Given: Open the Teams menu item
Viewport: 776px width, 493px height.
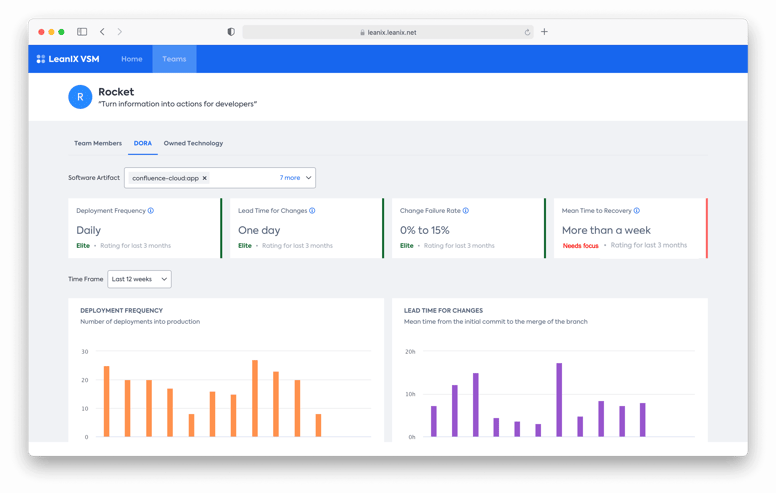Looking at the screenshot, I should [174, 59].
